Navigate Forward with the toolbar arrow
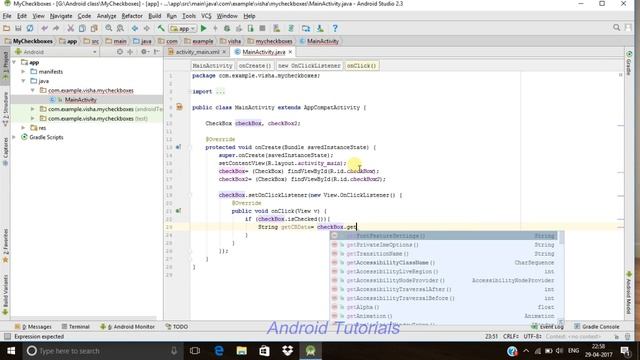 tap(147, 28)
